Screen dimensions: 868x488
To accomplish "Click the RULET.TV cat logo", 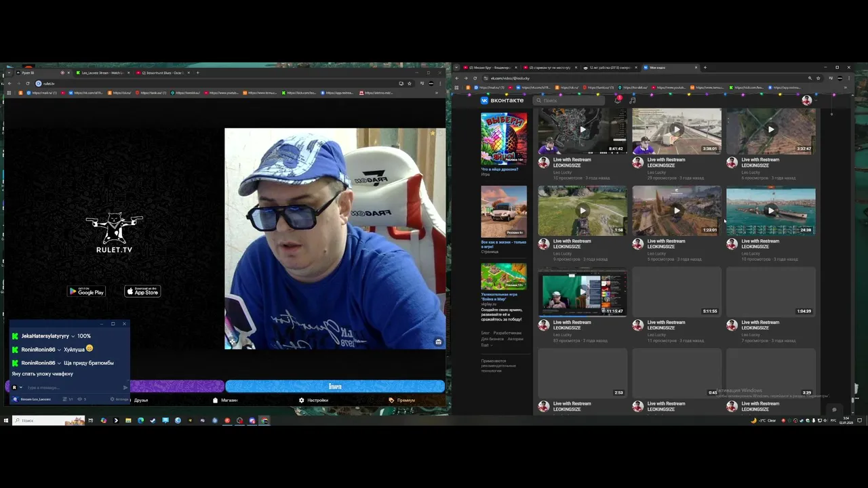I will pos(114,232).
